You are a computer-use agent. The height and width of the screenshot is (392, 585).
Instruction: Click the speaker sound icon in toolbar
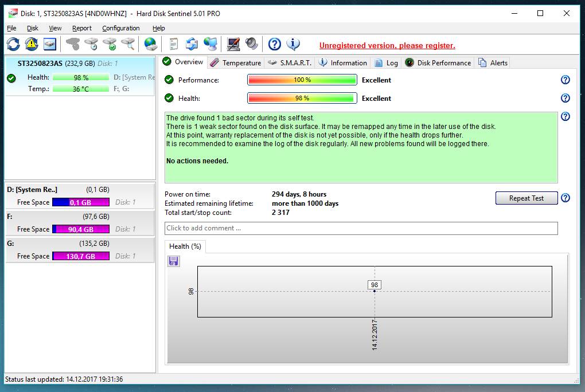pyautogui.click(x=251, y=44)
